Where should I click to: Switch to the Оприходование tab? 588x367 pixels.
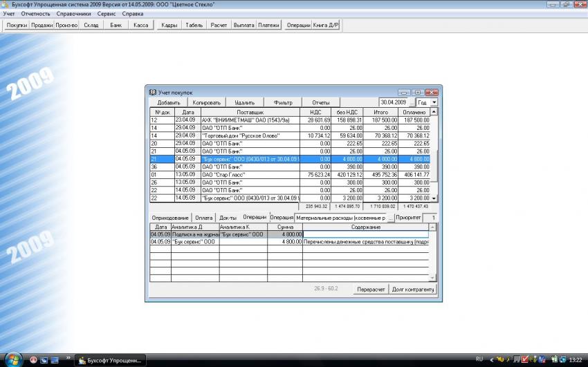coord(170,218)
